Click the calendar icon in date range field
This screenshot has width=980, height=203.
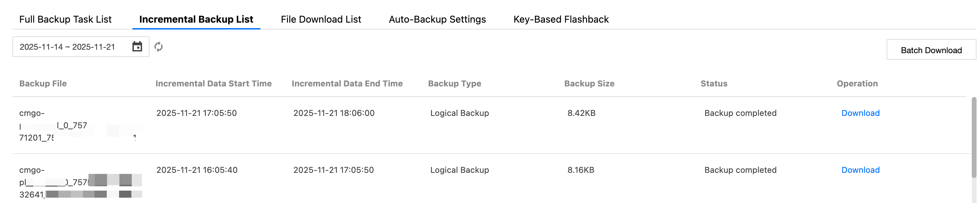pyautogui.click(x=137, y=47)
